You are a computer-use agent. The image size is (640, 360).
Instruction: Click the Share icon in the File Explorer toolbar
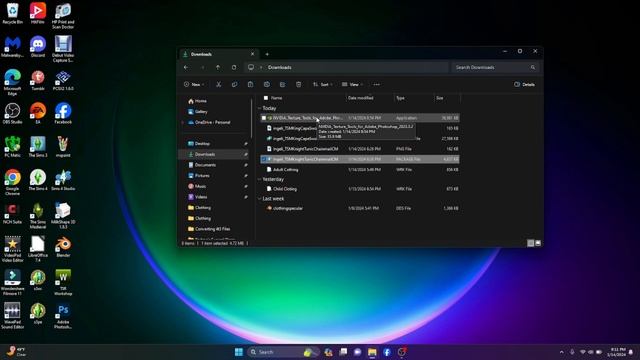point(282,84)
